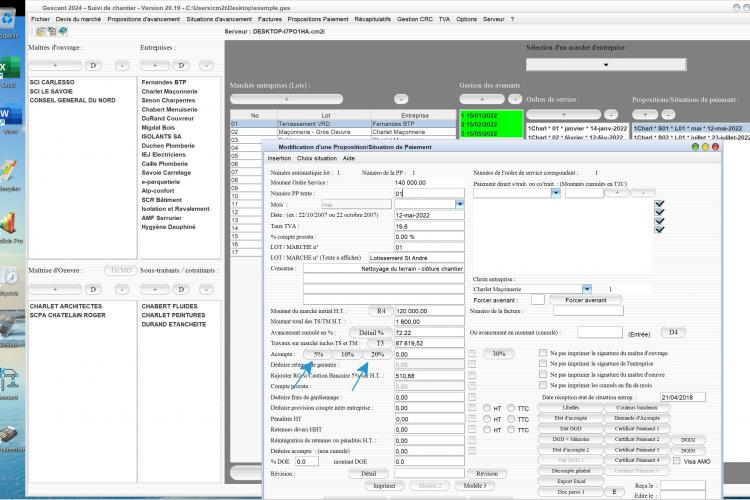Open the Factures menu

[270, 19]
